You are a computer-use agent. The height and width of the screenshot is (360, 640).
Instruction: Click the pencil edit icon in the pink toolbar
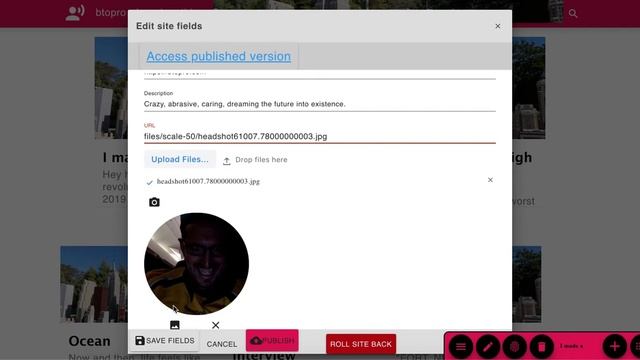(x=488, y=347)
